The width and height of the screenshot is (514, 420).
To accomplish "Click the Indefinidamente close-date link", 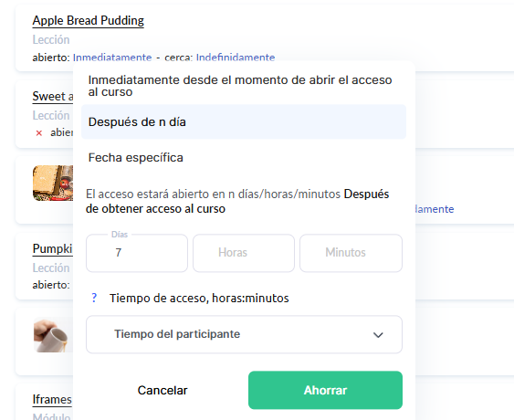I will click(236, 58).
